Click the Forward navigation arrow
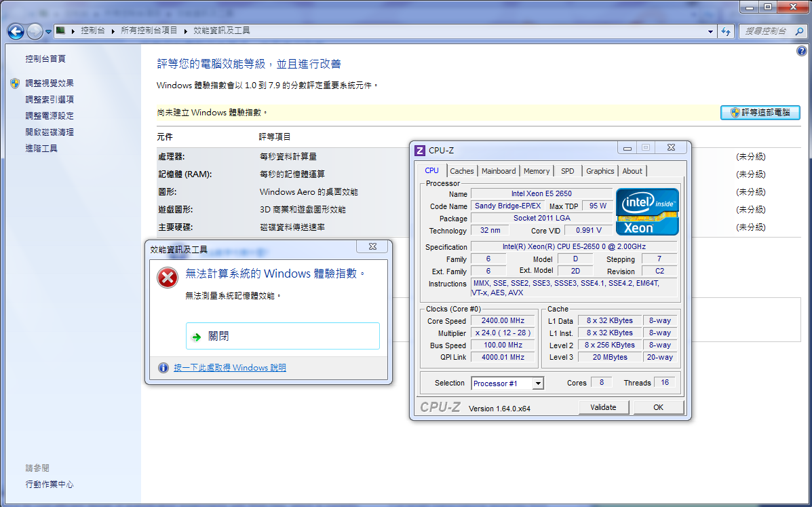This screenshot has width=812, height=507. coord(35,32)
